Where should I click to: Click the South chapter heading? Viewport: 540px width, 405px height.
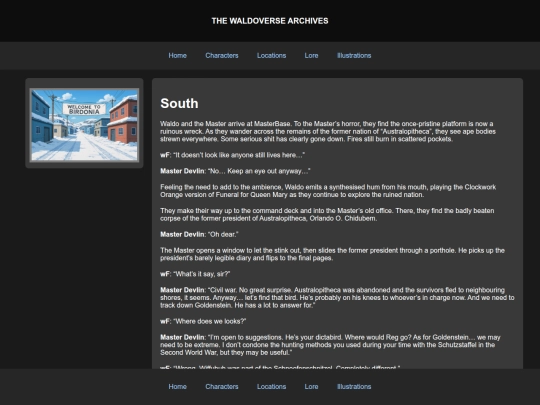pyautogui.click(x=179, y=103)
